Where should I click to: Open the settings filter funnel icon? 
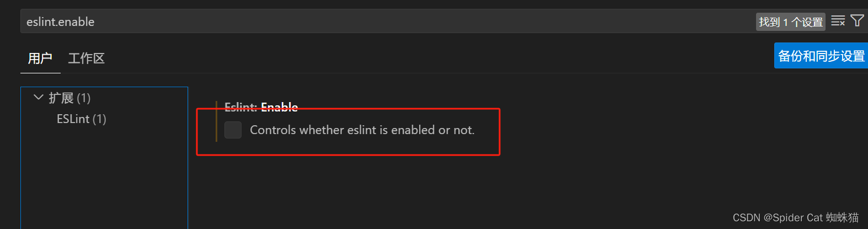coord(857,21)
